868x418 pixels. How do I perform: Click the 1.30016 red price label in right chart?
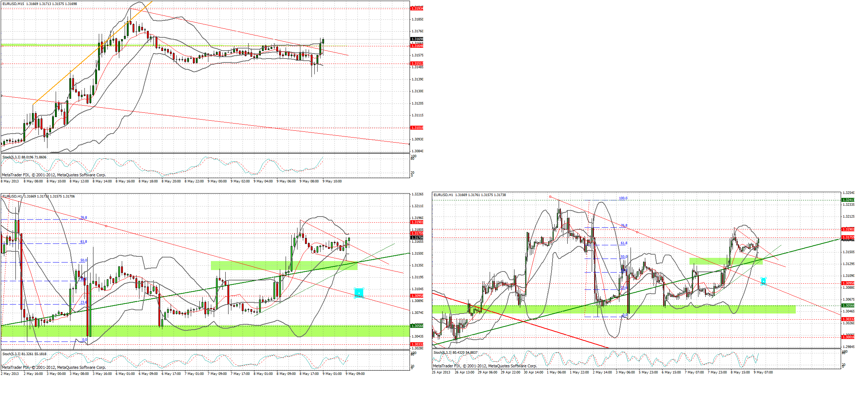848,337
